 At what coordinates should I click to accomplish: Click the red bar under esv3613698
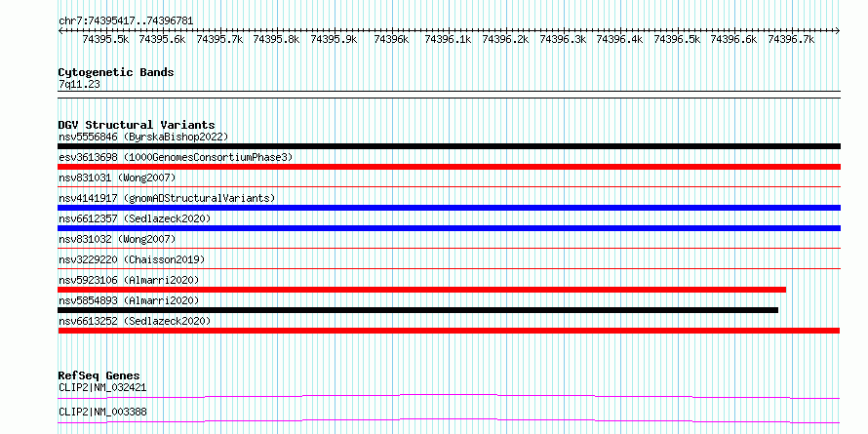click(449, 167)
